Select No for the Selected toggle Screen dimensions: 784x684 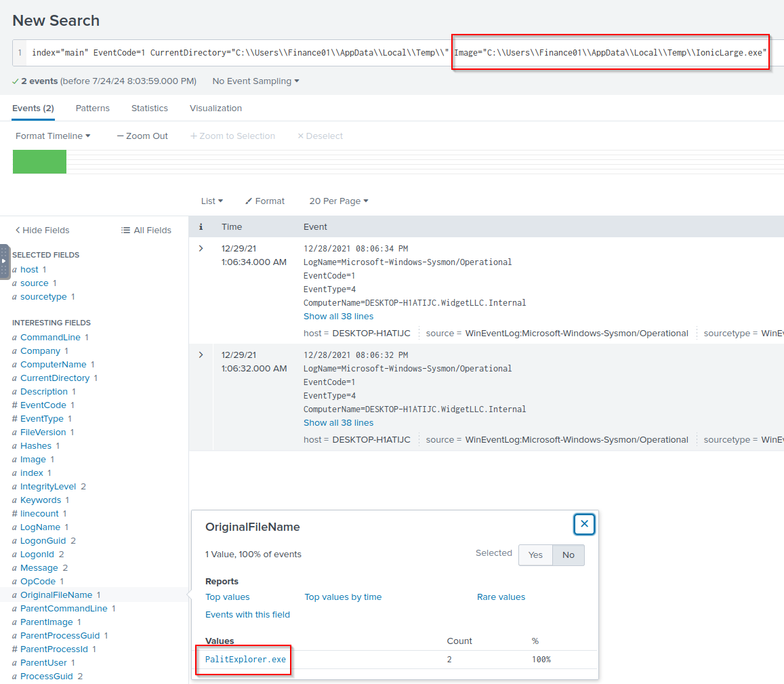tap(568, 555)
